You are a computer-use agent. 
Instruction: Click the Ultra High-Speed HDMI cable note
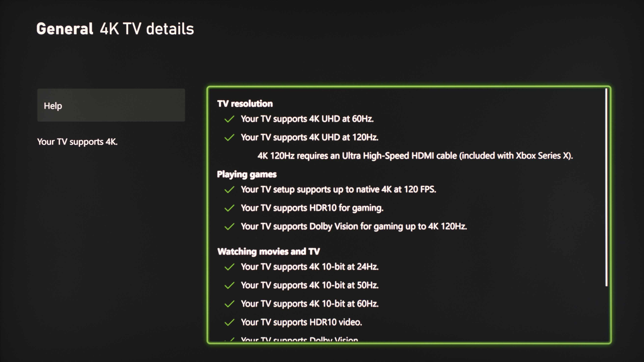415,156
